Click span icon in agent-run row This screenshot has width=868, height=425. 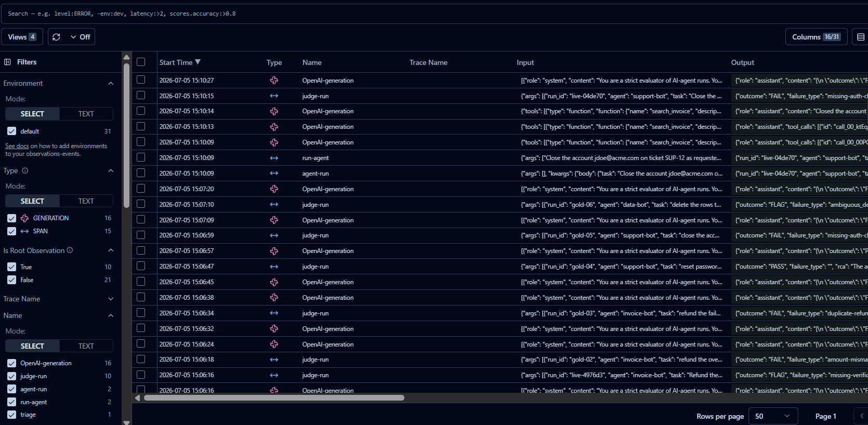pyautogui.click(x=274, y=174)
